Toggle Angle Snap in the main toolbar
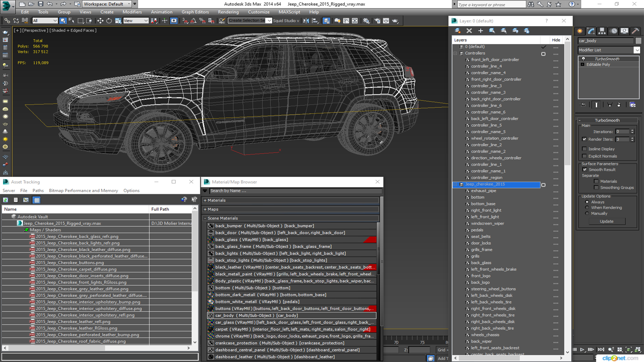644x362 pixels. coord(193,21)
